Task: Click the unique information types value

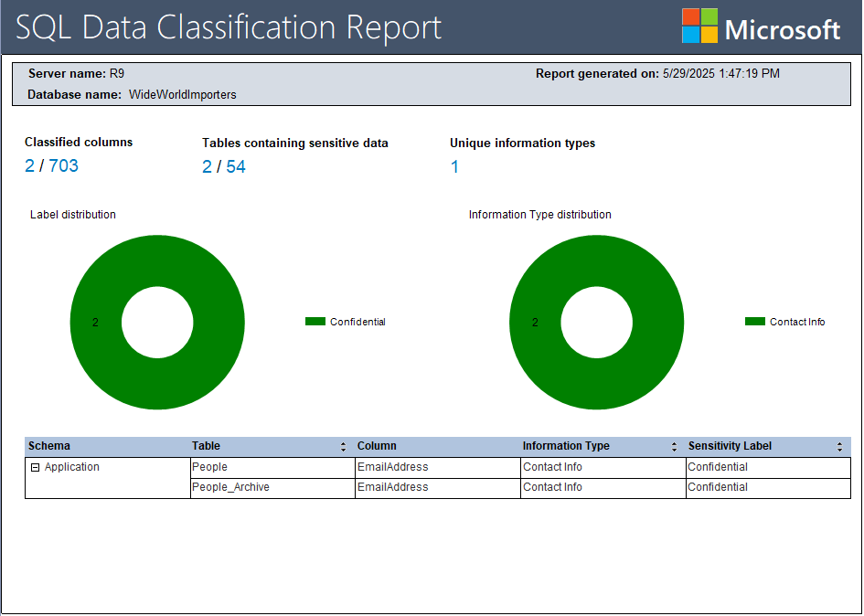Action: click(x=454, y=166)
